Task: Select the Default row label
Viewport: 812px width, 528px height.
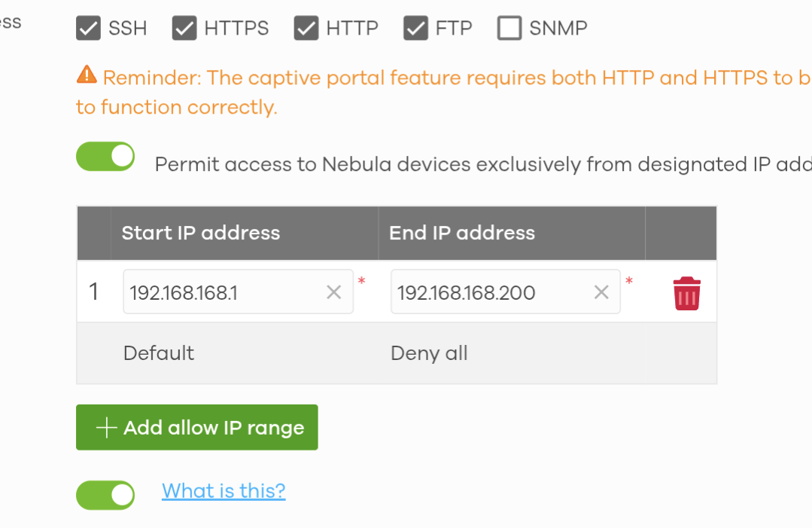Action: pyautogui.click(x=159, y=353)
